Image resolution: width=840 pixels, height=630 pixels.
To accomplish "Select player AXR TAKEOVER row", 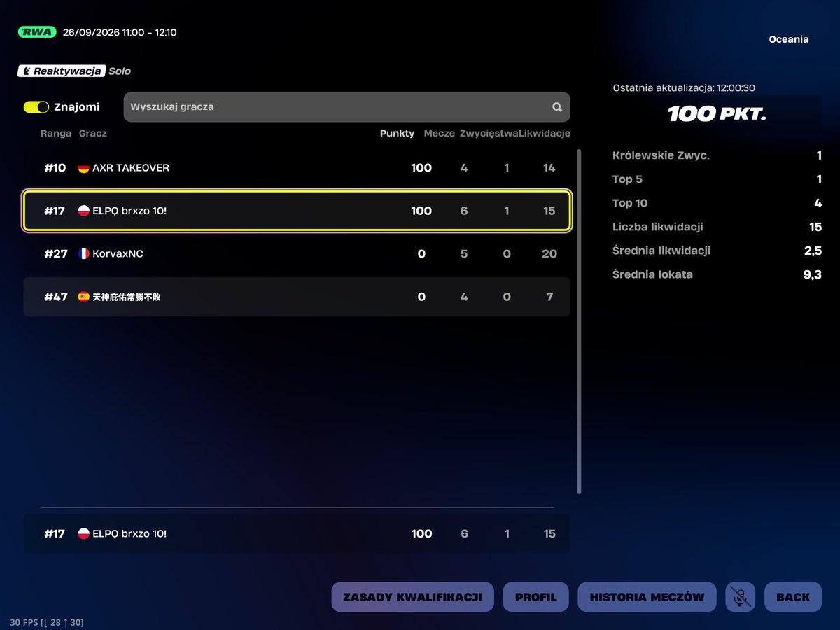I will 297,168.
